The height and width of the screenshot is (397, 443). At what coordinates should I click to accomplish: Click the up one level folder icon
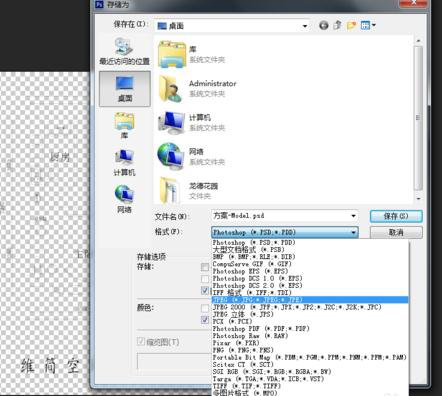(x=337, y=25)
